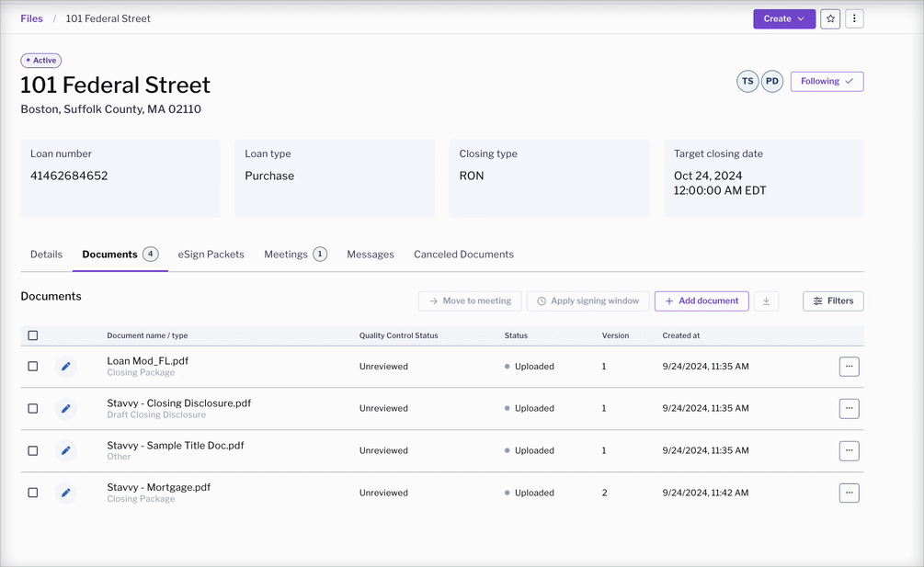Edit Stavvy - Sample Title Doc.pdf pencil icon
The image size is (924, 567).
coord(66,450)
